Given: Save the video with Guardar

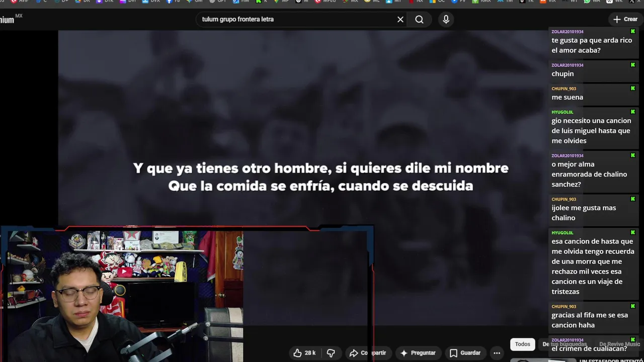Looking at the screenshot, I should [x=465, y=353].
